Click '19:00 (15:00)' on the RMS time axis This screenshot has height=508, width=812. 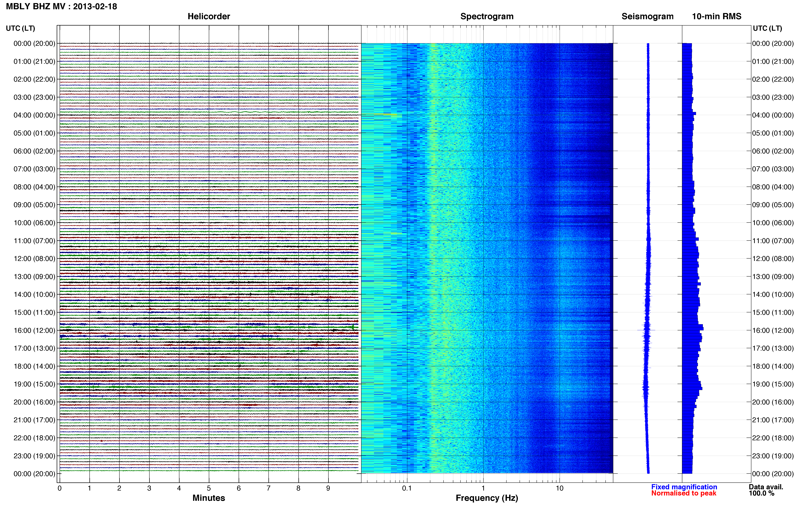tap(773, 384)
